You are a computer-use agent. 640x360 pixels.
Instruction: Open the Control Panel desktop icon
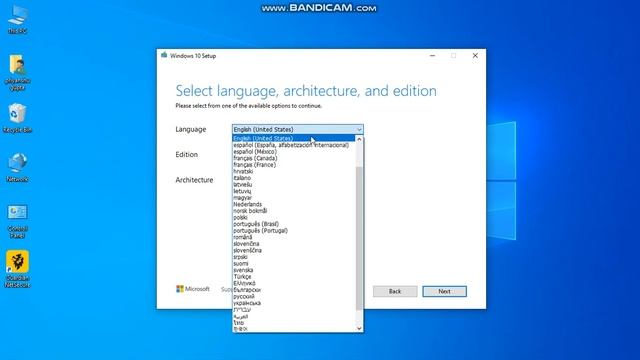coord(18,221)
